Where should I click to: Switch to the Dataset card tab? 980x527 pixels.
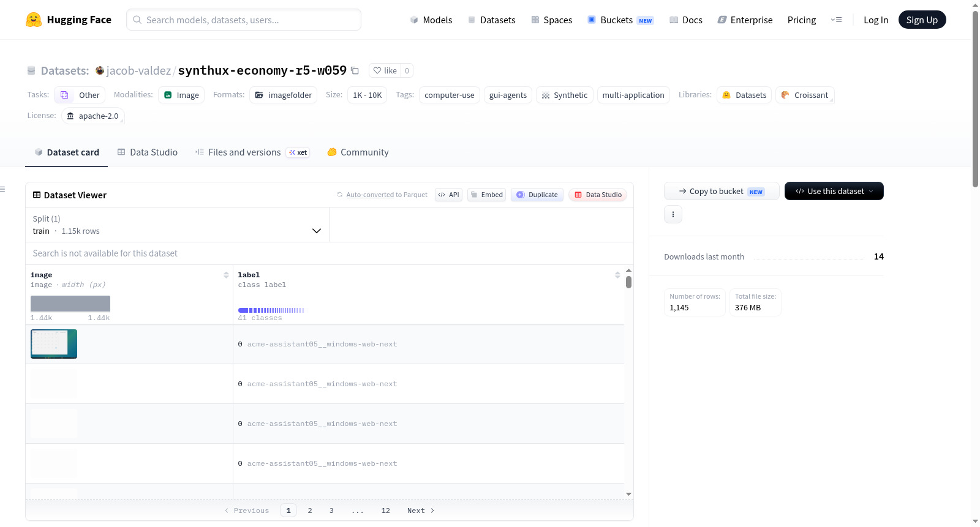(x=67, y=152)
